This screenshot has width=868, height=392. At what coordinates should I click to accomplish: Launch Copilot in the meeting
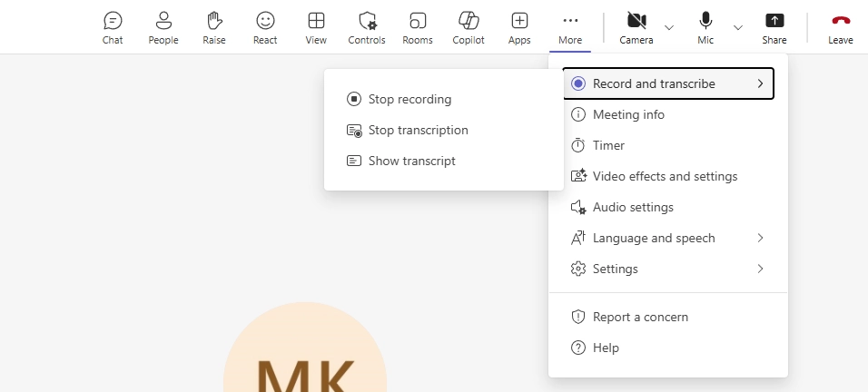(469, 27)
